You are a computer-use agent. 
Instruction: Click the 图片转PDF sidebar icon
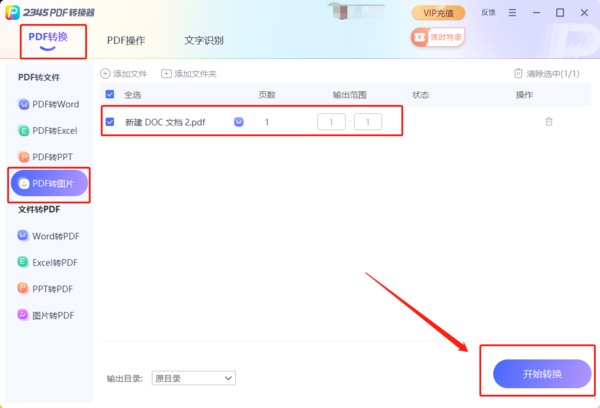coord(23,315)
